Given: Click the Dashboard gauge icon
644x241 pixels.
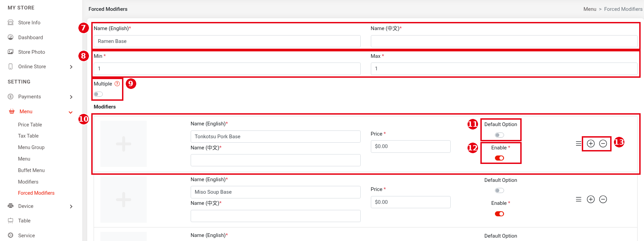Looking at the screenshot, I should tap(11, 37).
